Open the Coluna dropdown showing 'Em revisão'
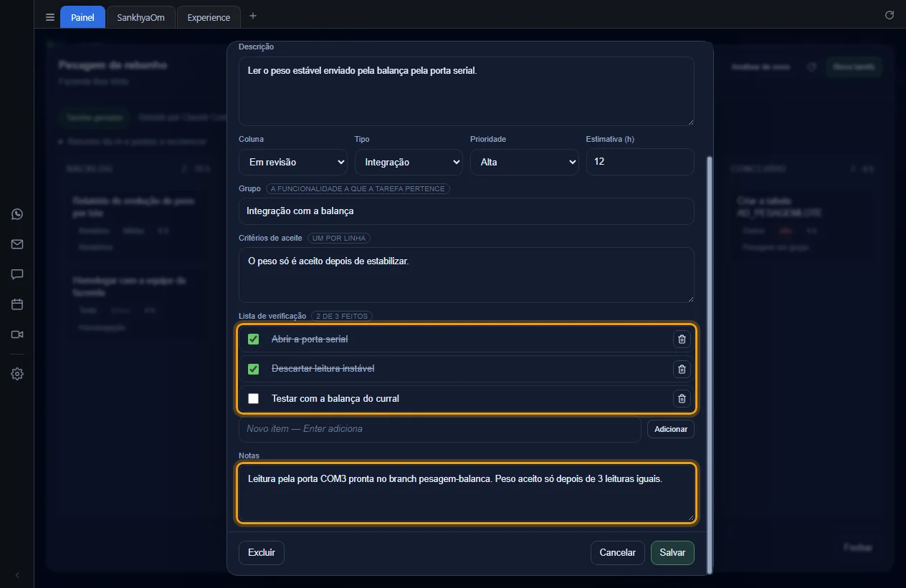 tap(293, 162)
